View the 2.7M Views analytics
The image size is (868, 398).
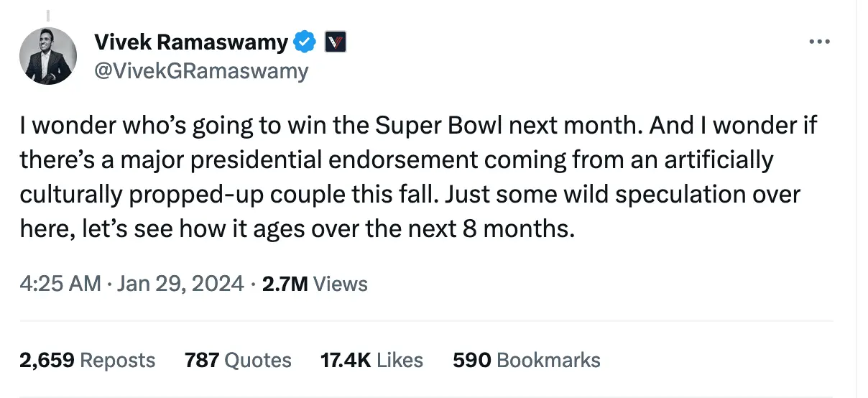tap(315, 284)
